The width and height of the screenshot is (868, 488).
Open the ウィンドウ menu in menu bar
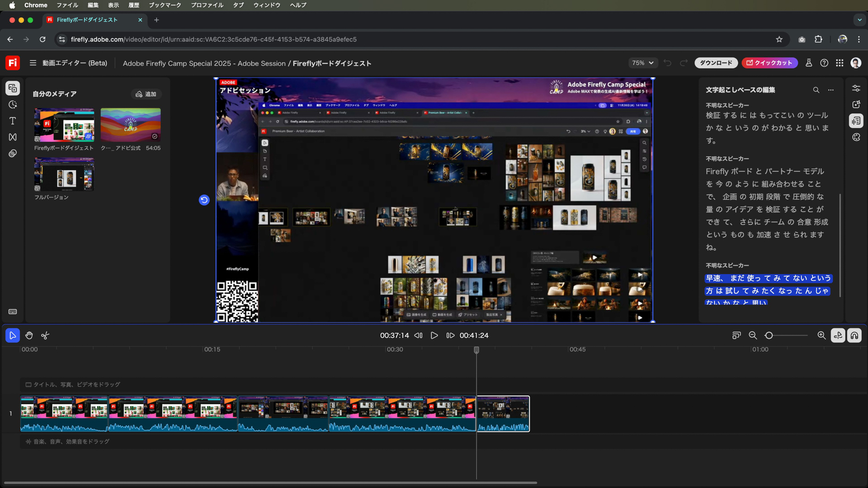267,5
